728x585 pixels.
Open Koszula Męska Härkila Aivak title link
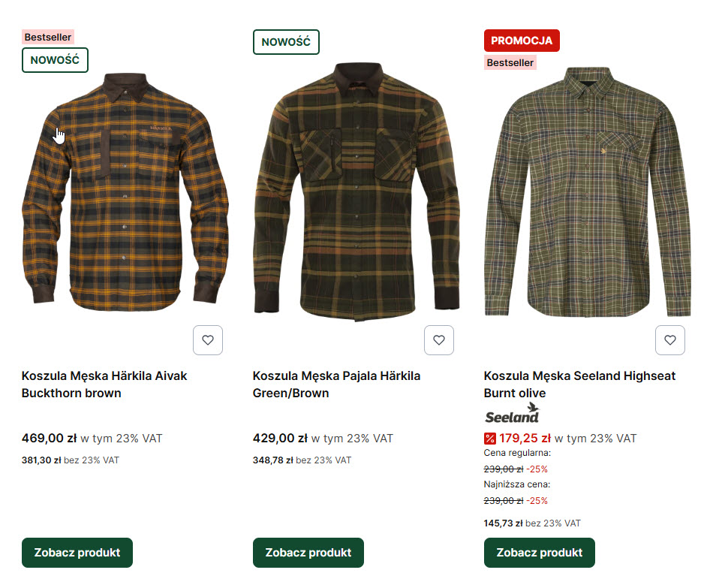click(104, 384)
